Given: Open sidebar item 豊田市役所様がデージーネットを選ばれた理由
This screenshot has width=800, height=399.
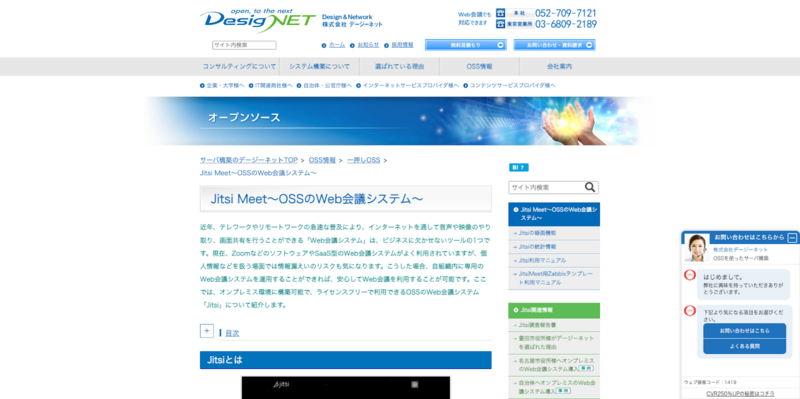Looking at the screenshot, I should click(554, 342).
